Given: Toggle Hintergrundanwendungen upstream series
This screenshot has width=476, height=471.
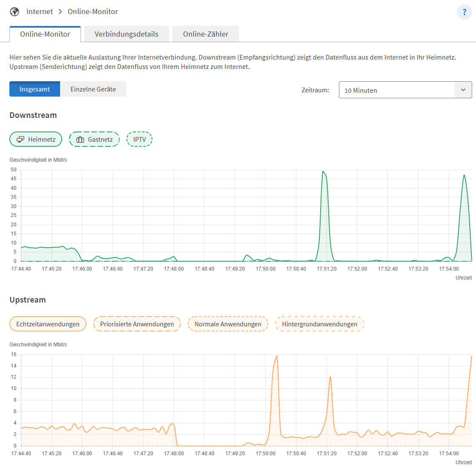Looking at the screenshot, I should (x=320, y=324).
